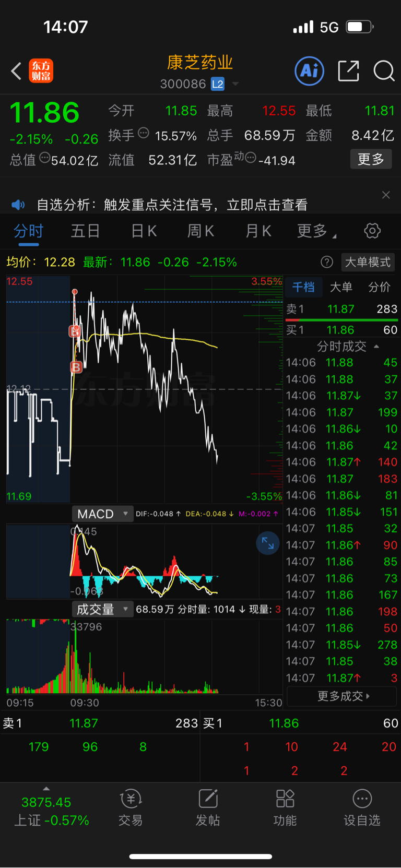
Task: Tap the 最高 12.55 value
Action: (279, 111)
